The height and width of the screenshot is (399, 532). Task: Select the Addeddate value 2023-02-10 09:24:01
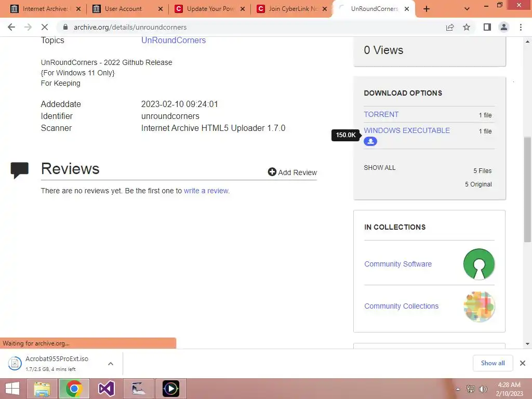click(x=179, y=104)
